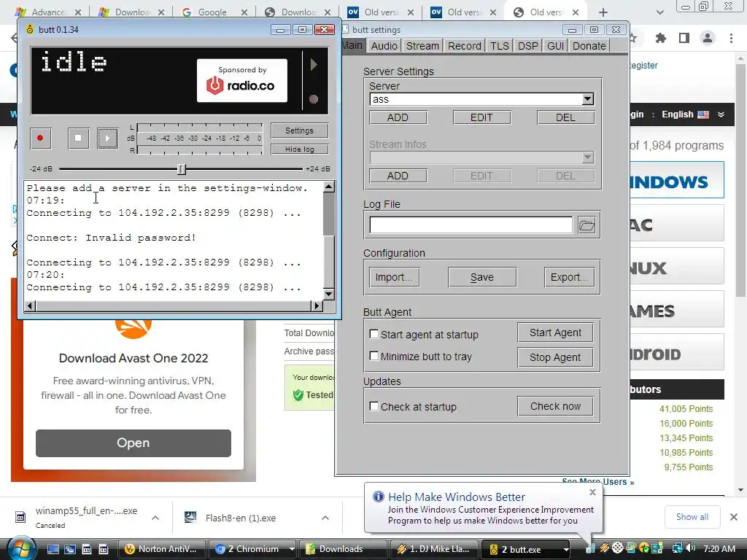
Task: Open the Chrome profile avatar
Action: tap(708, 38)
